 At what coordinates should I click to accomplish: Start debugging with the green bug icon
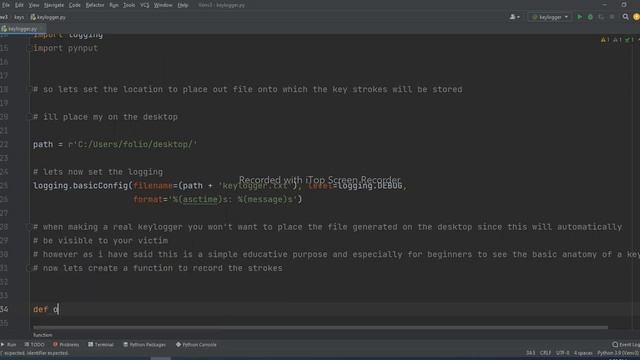point(590,17)
